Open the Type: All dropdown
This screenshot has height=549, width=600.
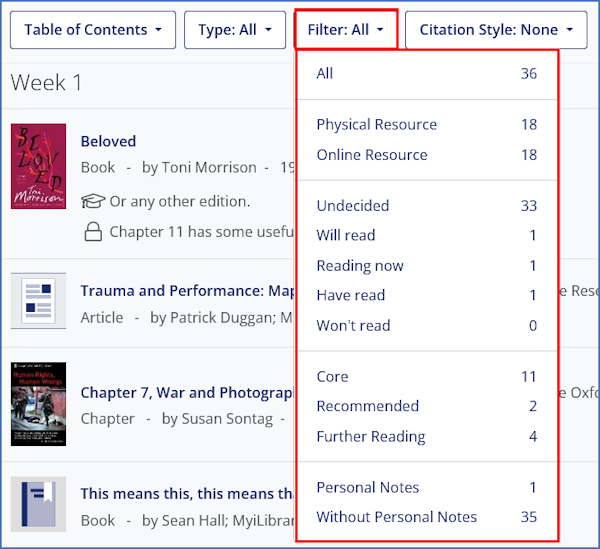click(235, 30)
